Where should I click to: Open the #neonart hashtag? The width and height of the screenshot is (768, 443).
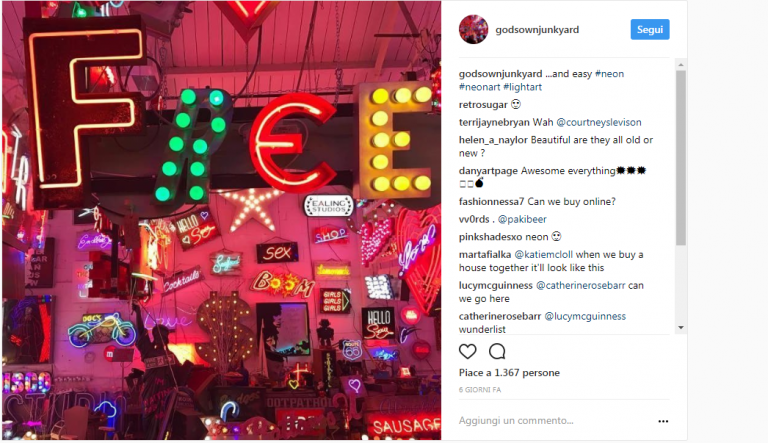pyautogui.click(x=480, y=87)
